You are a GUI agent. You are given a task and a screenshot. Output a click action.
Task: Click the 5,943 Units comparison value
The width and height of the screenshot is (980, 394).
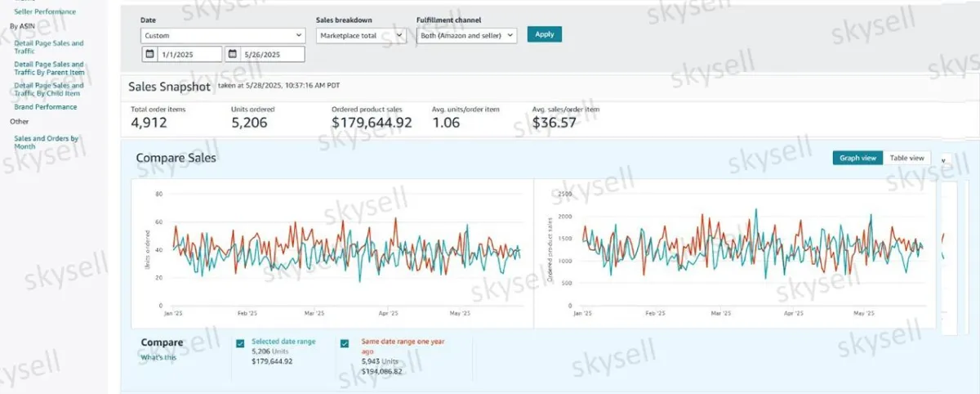[x=380, y=360]
